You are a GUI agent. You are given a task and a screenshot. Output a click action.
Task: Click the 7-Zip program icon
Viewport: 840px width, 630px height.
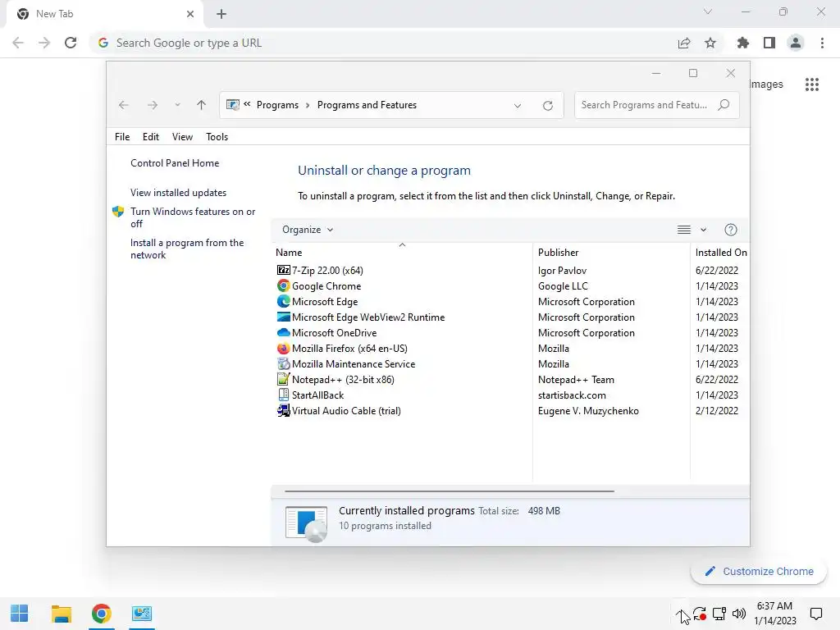tap(283, 270)
